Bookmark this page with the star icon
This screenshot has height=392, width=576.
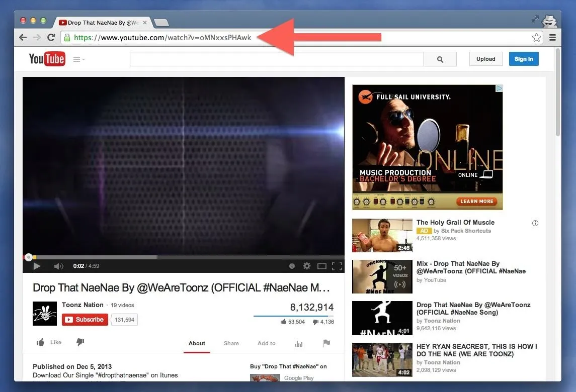(x=536, y=38)
